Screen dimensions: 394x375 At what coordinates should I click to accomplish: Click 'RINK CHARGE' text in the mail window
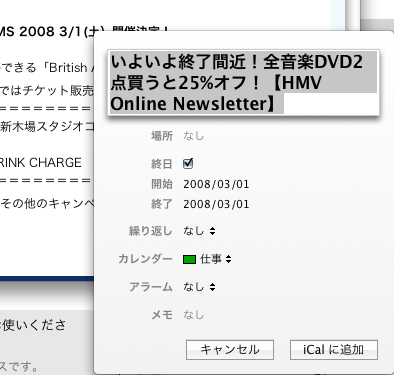pyautogui.click(x=41, y=163)
